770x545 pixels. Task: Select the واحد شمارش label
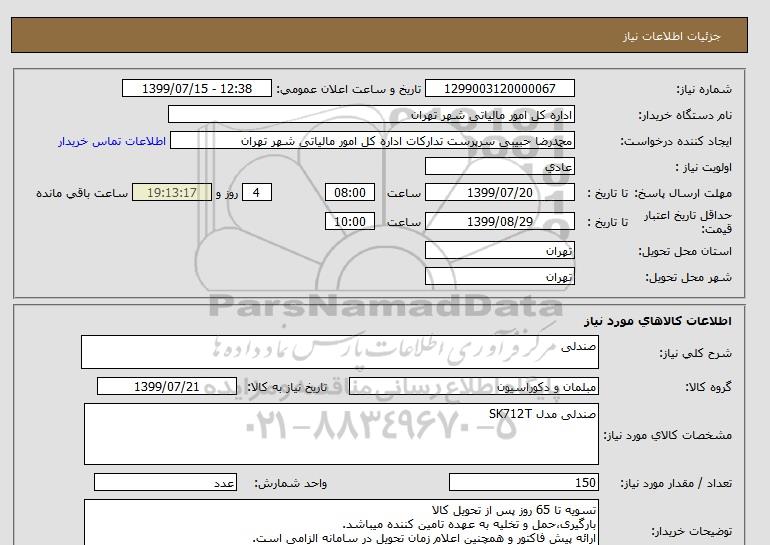(291, 484)
